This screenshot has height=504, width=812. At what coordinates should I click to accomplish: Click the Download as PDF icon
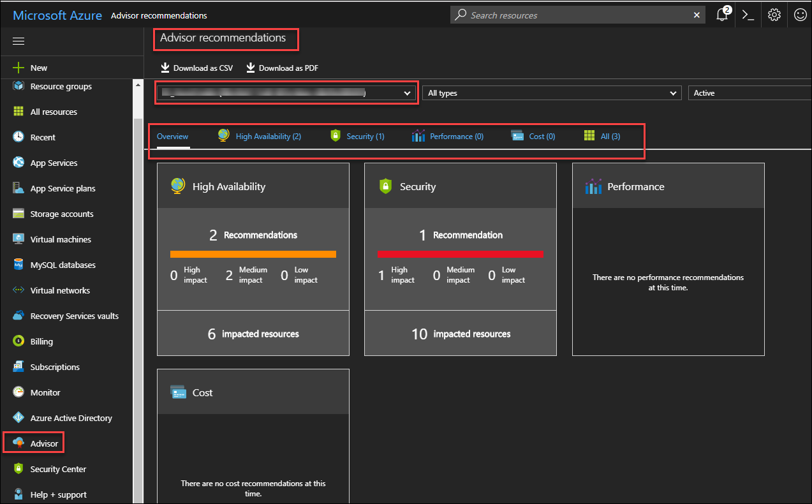251,68
